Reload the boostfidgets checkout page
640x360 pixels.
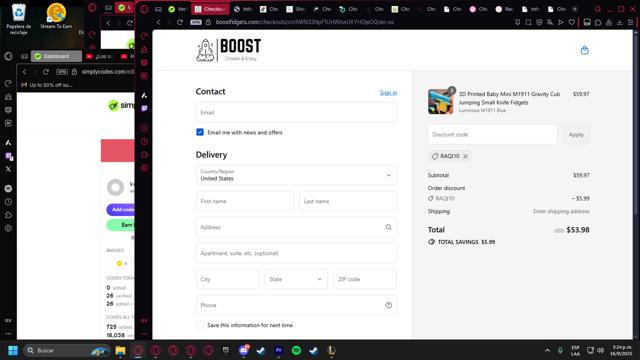(x=180, y=22)
